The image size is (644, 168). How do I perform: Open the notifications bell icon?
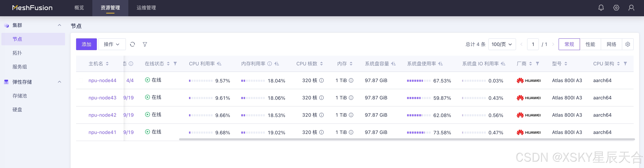click(x=601, y=8)
